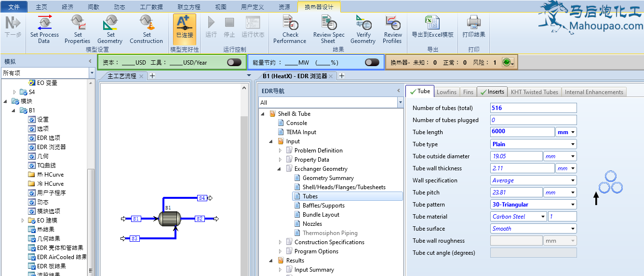
Task: Open EDR navigation All filter dropdown
Action: pyautogui.click(x=400, y=102)
